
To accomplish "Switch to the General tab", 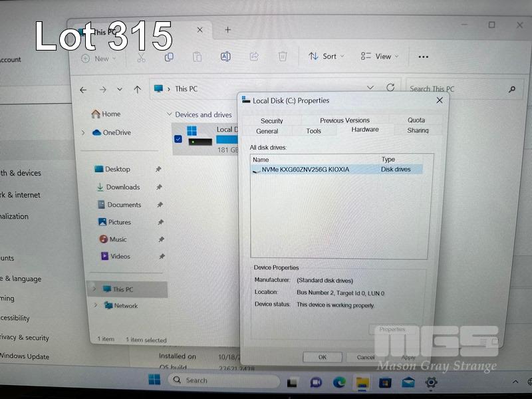I will tap(267, 131).
